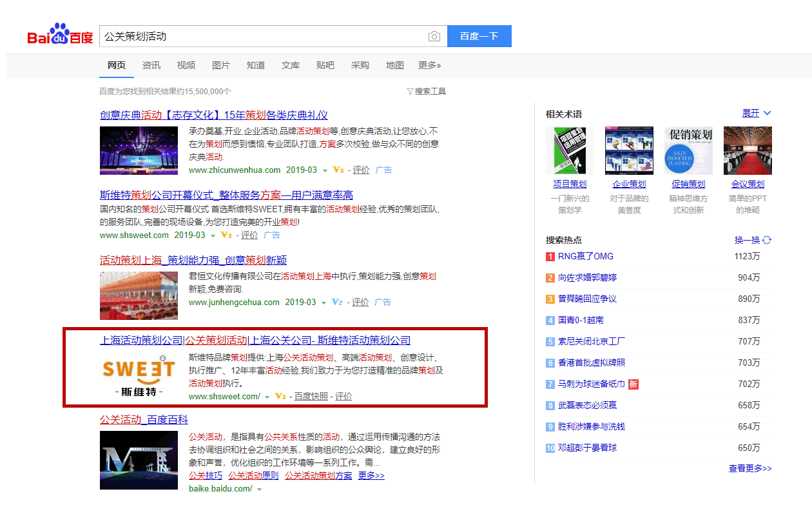
Task: Open camera image search icon
Action: (434, 37)
